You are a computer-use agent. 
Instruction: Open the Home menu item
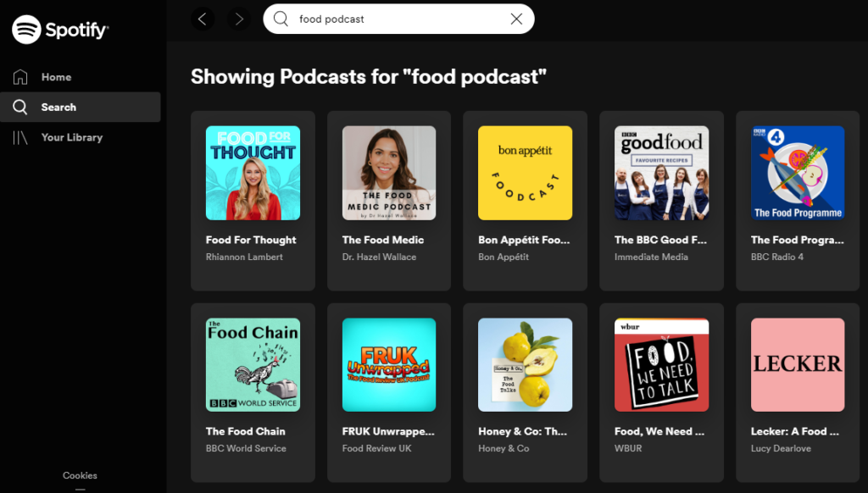pyautogui.click(x=56, y=77)
